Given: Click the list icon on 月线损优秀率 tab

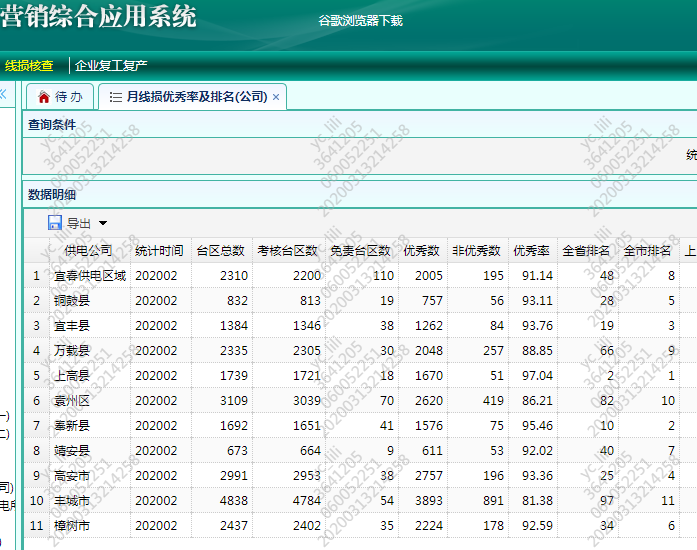Looking at the screenshot, I should [116, 96].
